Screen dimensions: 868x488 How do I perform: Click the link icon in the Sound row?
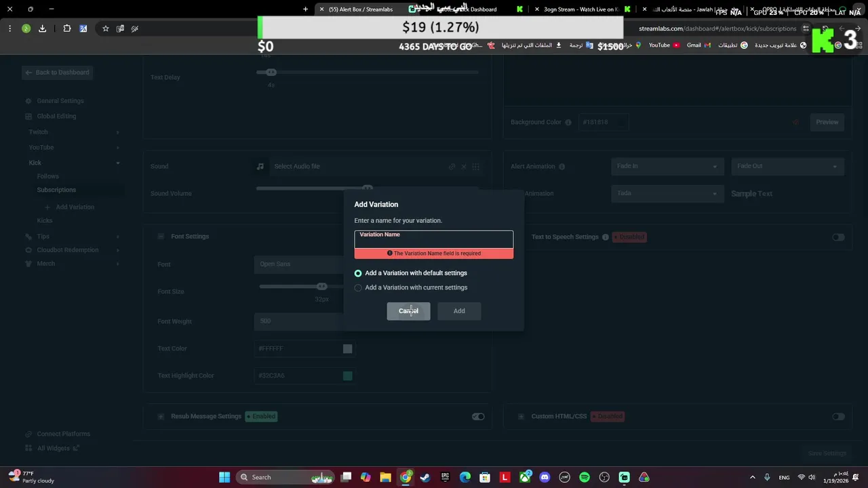click(452, 167)
